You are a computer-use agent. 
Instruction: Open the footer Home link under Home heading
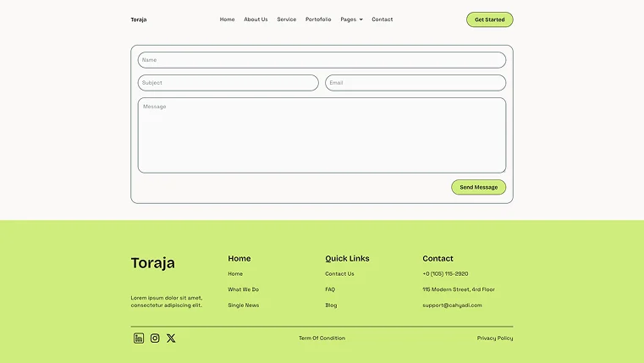click(235, 274)
